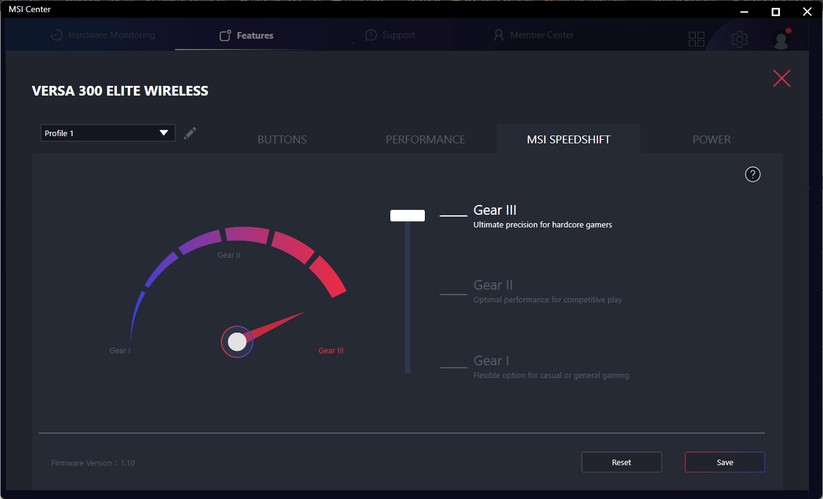Click 'Ultimate precision for hardcore gamers' text
The width and height of the screenshot is (823, 499).
pyautogui.click(x=543, y=225)
